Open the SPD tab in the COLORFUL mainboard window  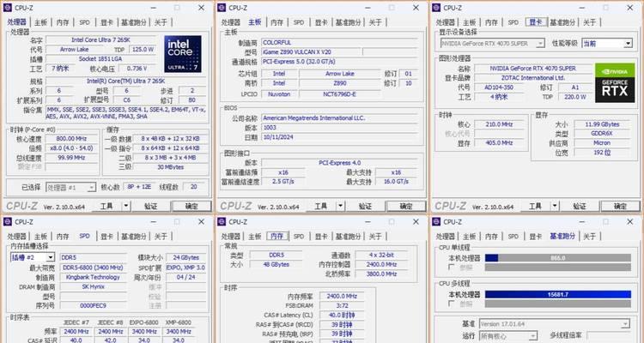(x=299, y=22)
